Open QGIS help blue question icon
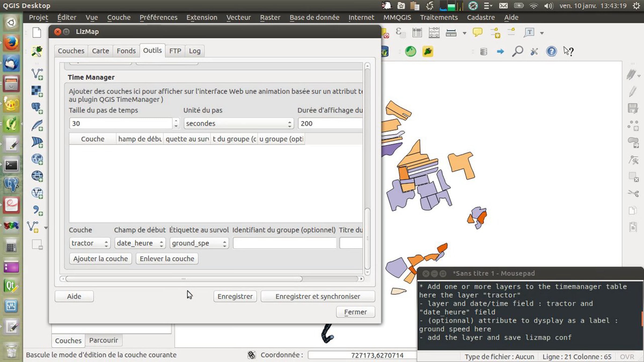 [x=551, y=51]
